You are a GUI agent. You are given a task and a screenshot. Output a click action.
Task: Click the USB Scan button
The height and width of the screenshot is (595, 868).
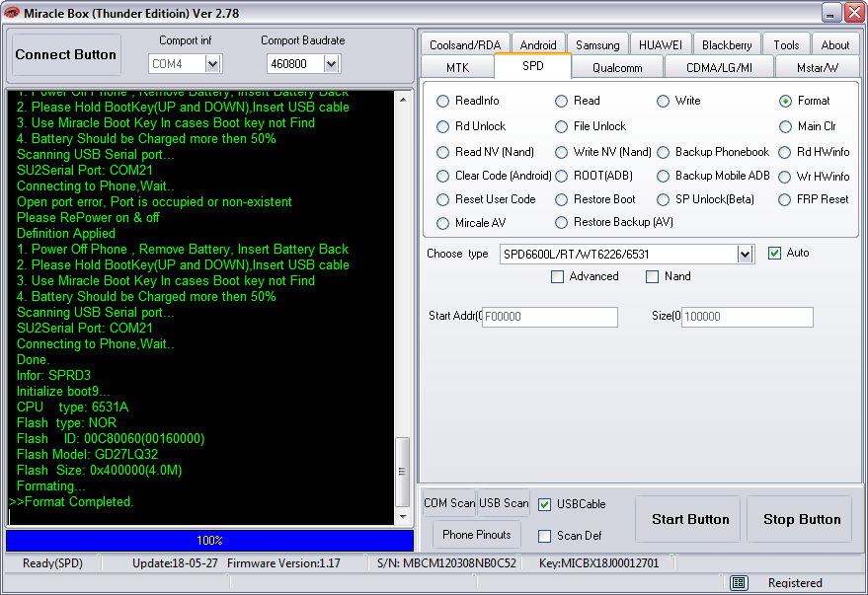pyautogui.click(x=504, y=503)
